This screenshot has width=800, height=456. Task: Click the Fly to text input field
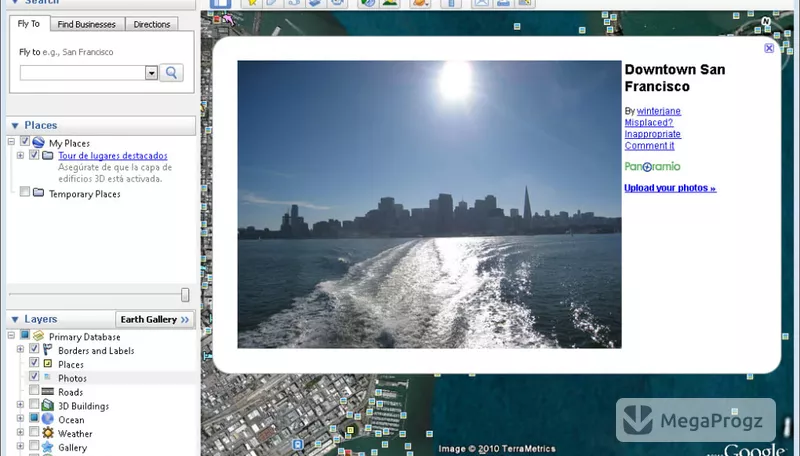83,73
